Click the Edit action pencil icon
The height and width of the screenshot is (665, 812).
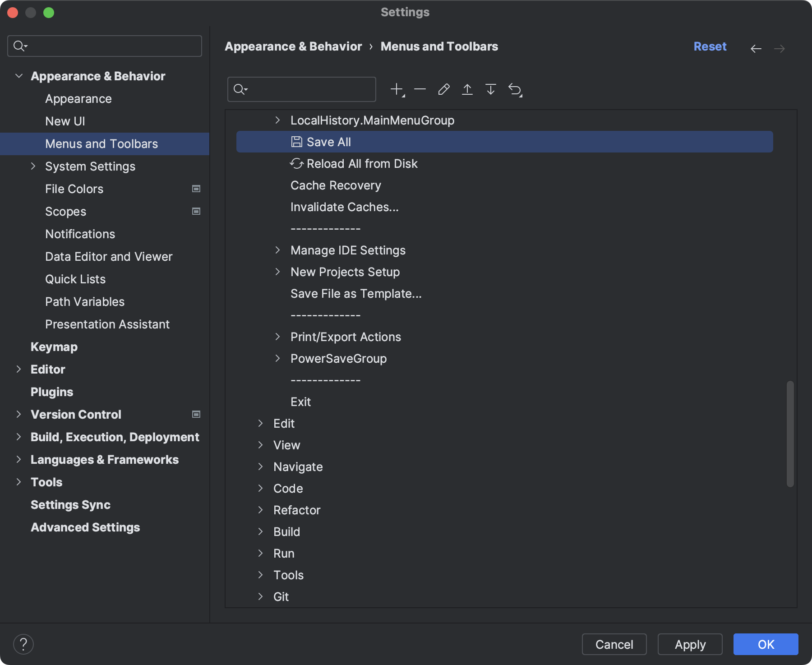tap(444, 89)
